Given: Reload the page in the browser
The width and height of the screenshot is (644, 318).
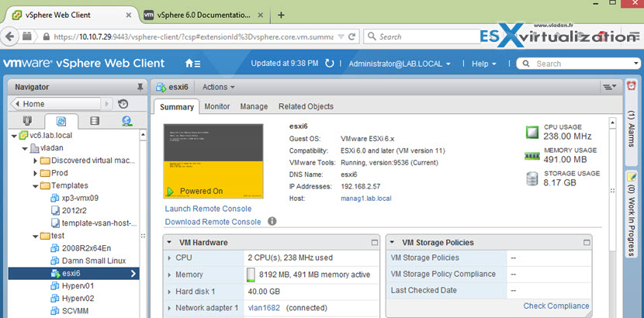Looking at the screenshot, I should click(351, 36).
